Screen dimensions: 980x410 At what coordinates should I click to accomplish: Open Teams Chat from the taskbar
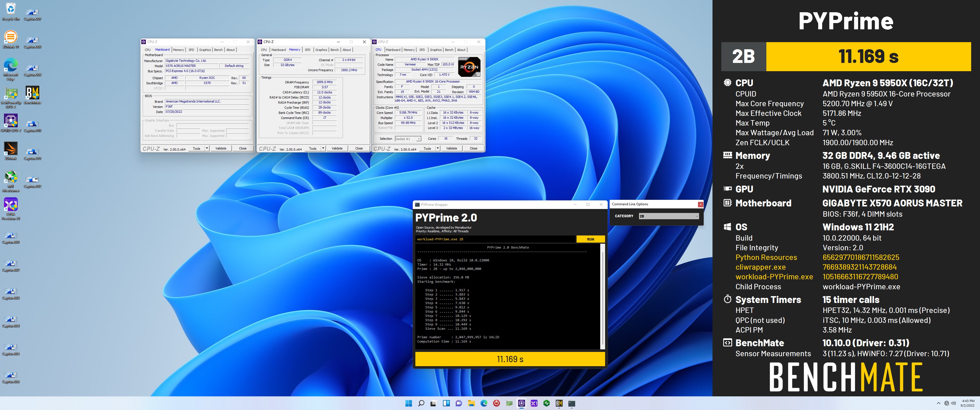point(459,403)
